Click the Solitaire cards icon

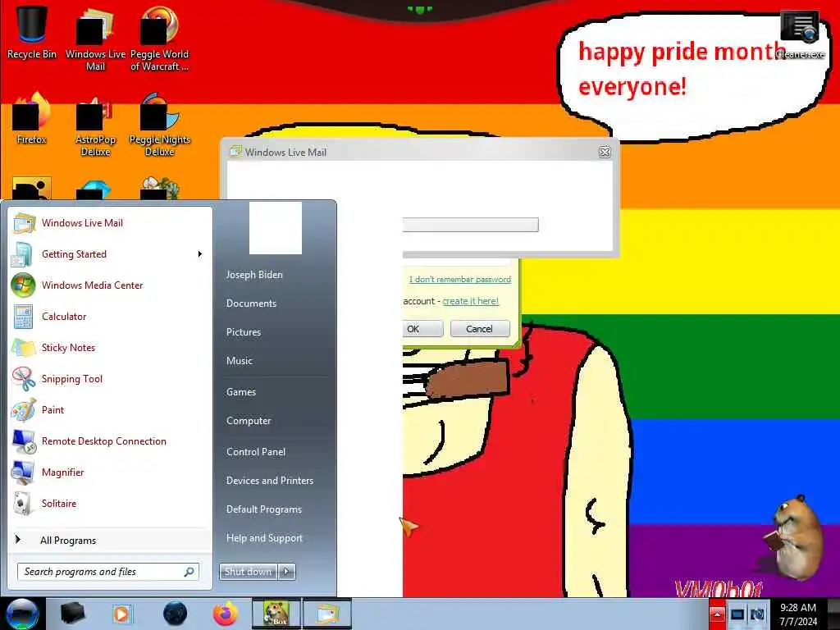24,503
